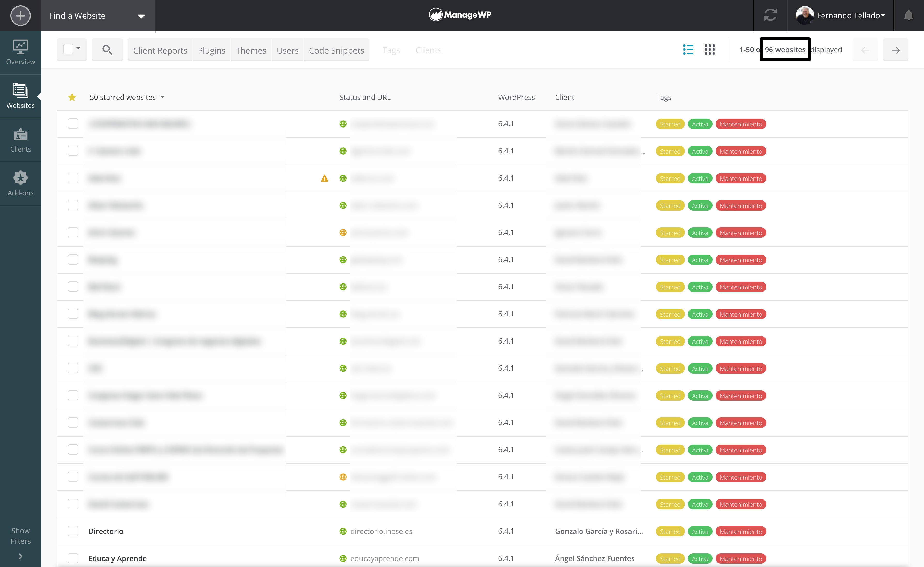Select the Educa y Aprende checkbox
This screenshot has height=567, width=924.
pyautogui.click(x=73, y=558)
